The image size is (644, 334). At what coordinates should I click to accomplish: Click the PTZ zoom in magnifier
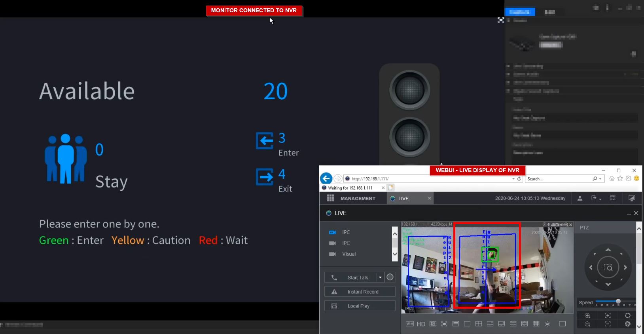tap(587, 315)
